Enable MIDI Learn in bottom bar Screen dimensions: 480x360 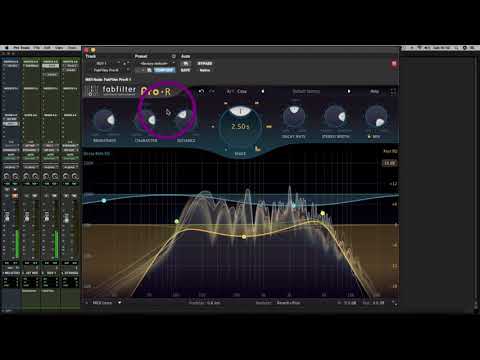click(x=102, y=303)
